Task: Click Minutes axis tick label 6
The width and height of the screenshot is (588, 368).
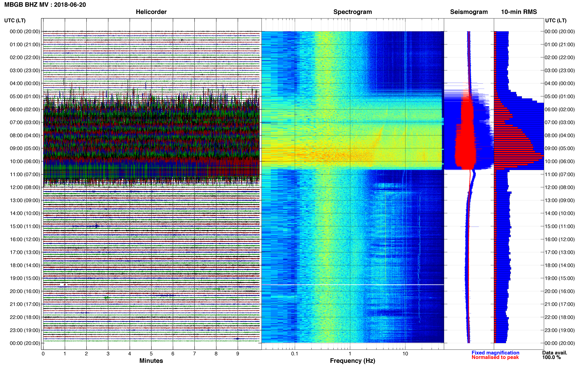Action: [173, 354]
